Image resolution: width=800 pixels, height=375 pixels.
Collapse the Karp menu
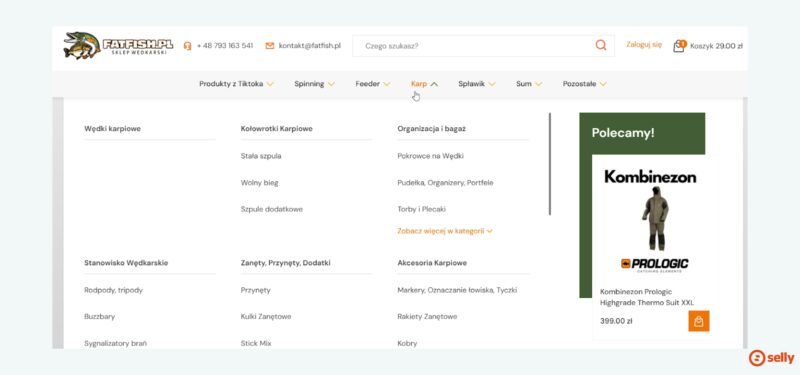point(424,84)
